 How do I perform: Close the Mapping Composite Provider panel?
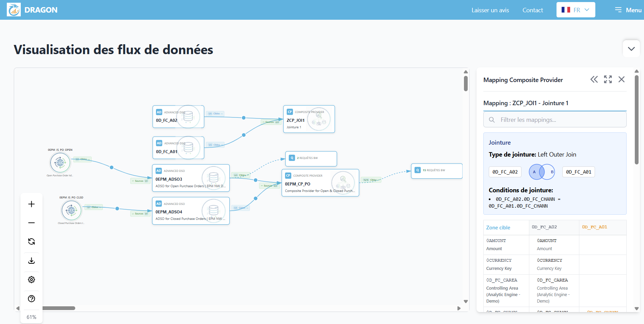click(x=622, y=79)
